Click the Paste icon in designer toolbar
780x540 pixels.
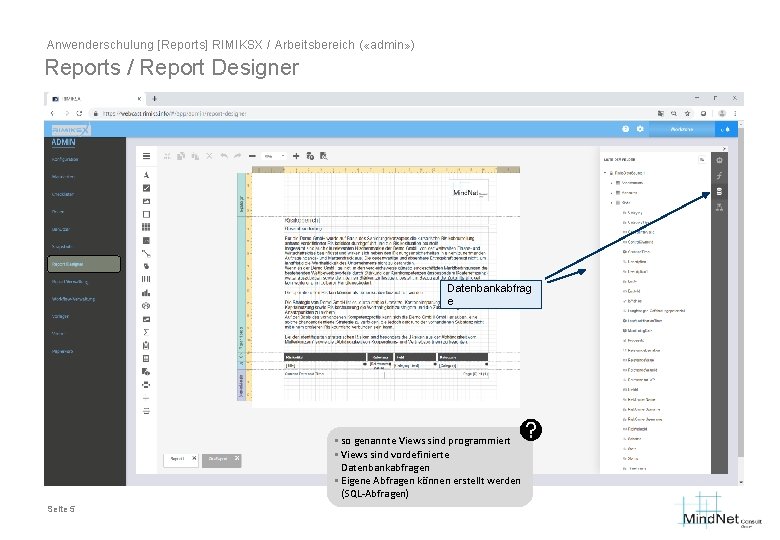click(195, 156)
